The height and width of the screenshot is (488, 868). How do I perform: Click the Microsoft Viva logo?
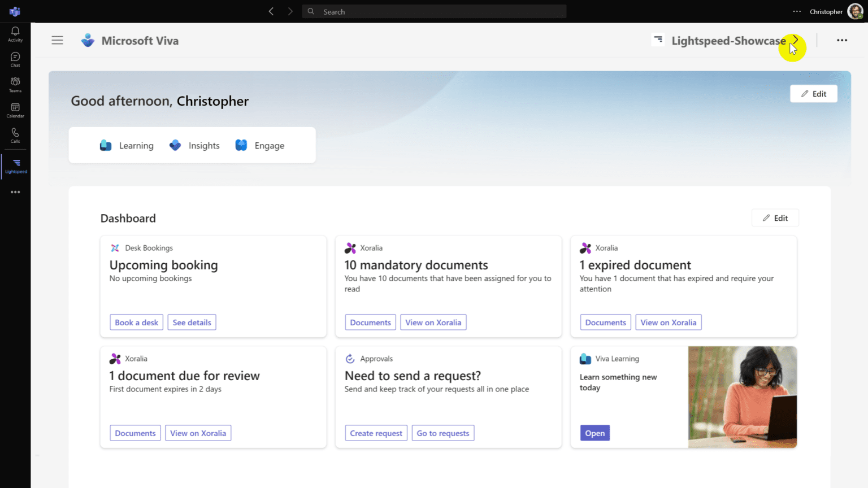(x=88, y=40)
